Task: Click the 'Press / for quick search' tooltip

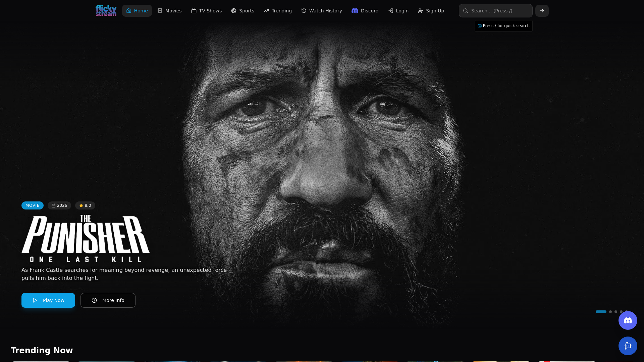Action: point(503,26)
